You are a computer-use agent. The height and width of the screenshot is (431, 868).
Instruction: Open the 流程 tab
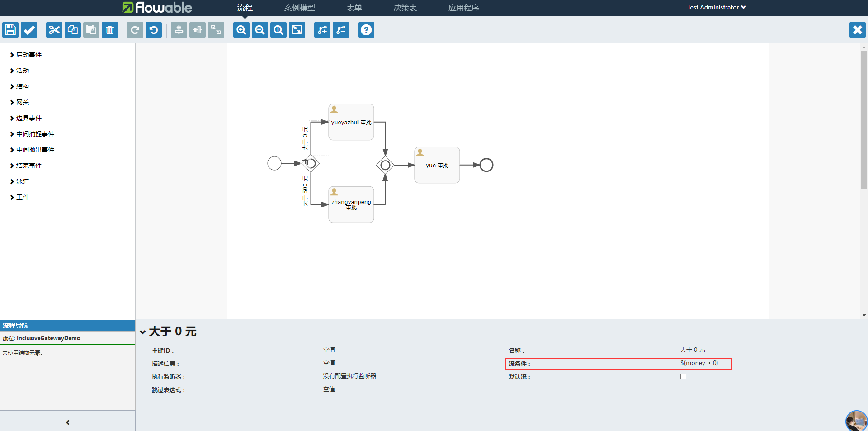pos(245,8)
